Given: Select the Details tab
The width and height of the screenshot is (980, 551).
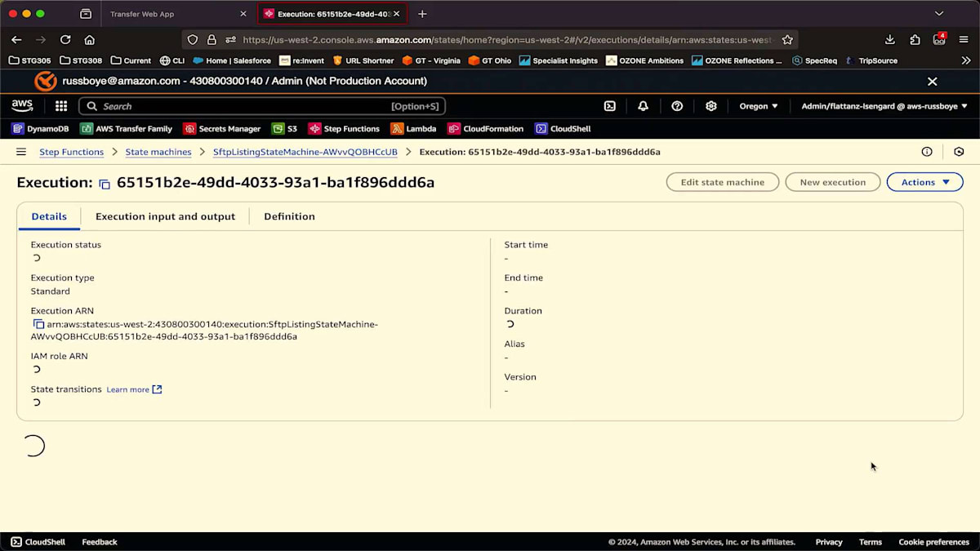Looking at the screenshot, I should coord(49,216).
